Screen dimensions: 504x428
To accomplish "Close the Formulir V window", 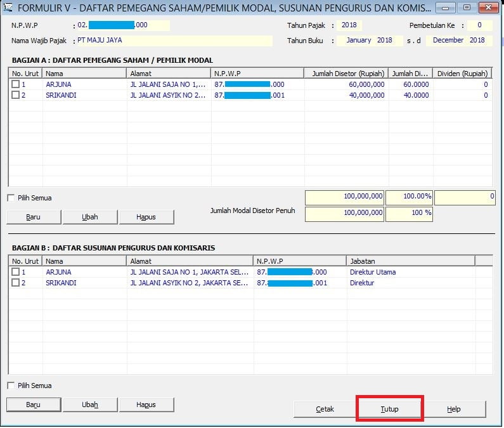I will click(x=488, y=8).
